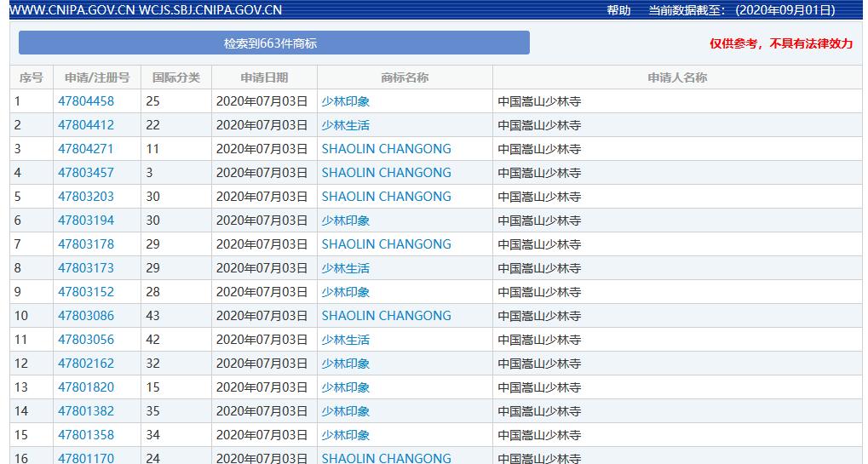The height and width of the screenshot is (464, 868).
Task: Open the 帮助 help link
Action: click(618, 10)
